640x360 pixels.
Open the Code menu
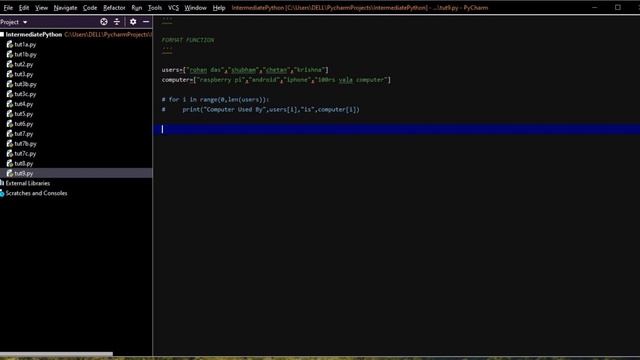tap(90, 8)
